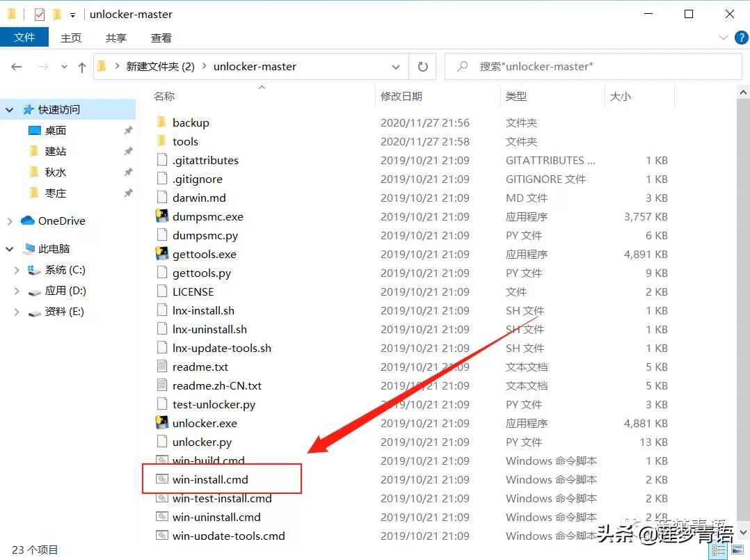Expand the ribbon with the chevron
750x560 pixels.
point(724,38)
